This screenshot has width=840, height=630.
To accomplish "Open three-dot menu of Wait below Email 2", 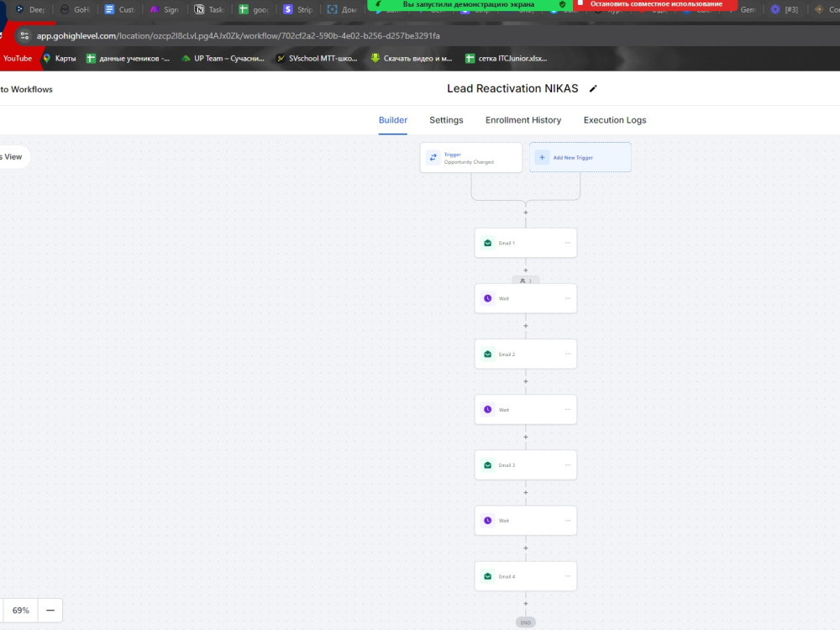I will 568,409.
